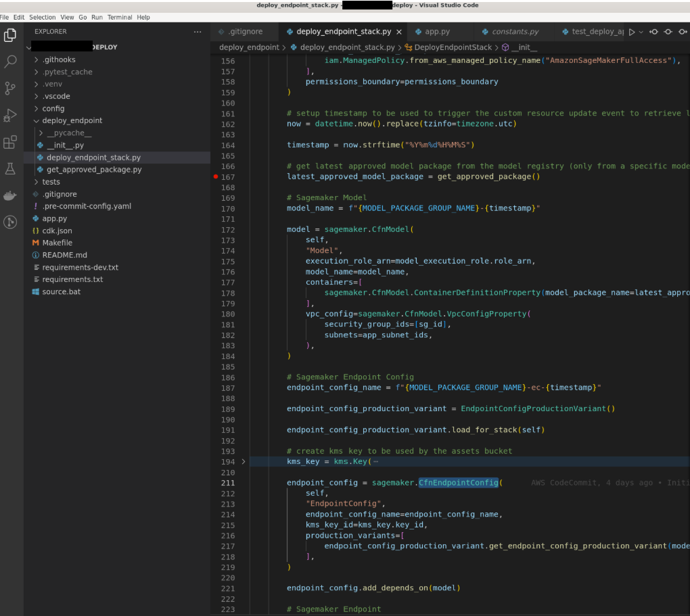This screenshot has width=690, height=616.
Task: Open the Extensions view
Action: pyautogui.click(x=10, y=142)
